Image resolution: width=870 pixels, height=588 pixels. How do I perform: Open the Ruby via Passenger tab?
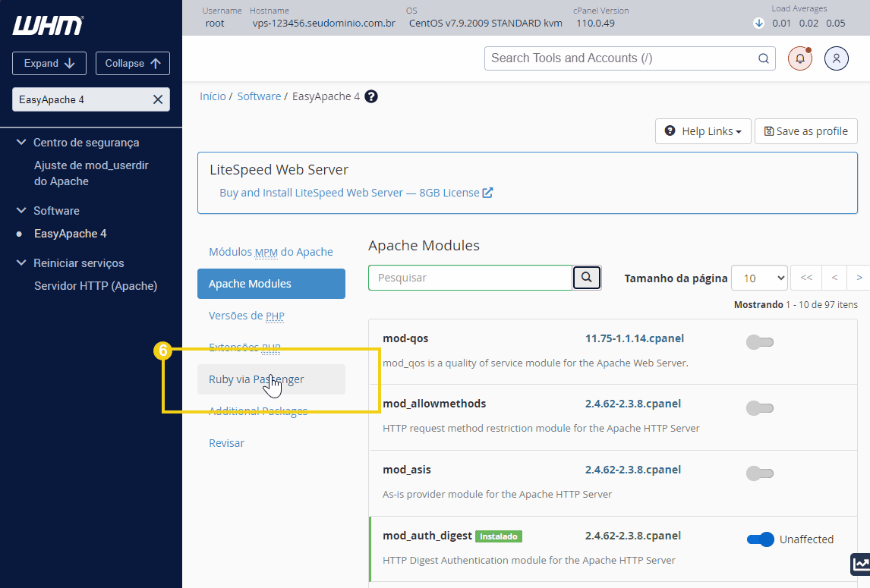coord(271,379)
